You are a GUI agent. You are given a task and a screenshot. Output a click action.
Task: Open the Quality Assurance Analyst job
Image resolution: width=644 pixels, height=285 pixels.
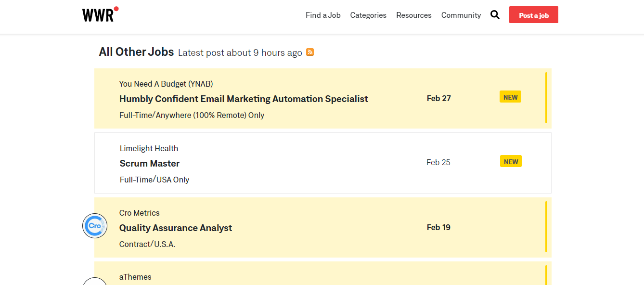(x=176, y=228)
